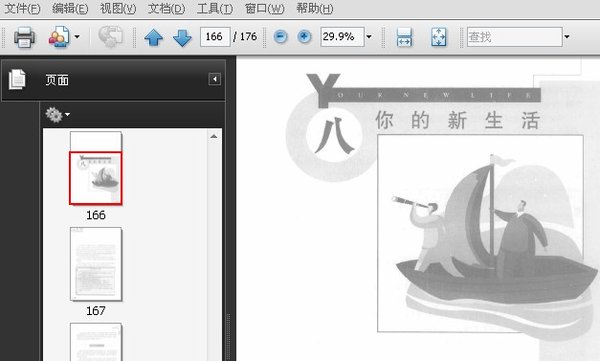Open the dropdown arrow beside find box
The height and width of the screenshot is (361, 600).
tap(567, 37)
